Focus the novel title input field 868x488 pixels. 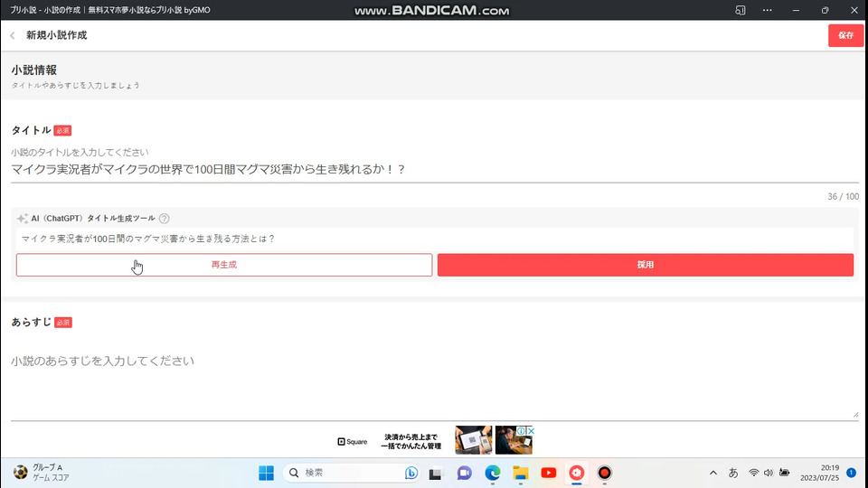point(435,169)
